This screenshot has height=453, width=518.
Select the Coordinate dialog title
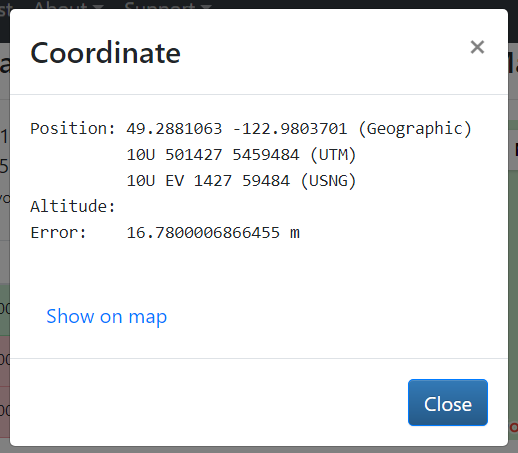[105, 53]
